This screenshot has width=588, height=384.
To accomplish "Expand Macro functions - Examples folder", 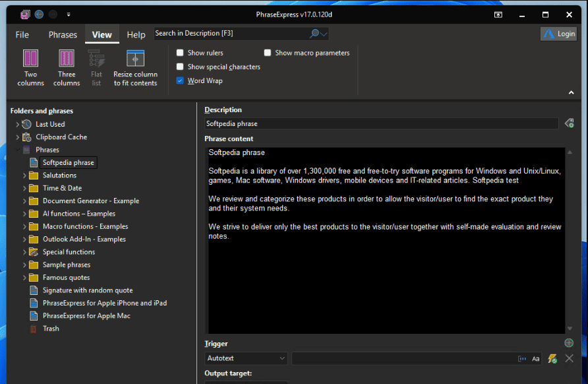I will 24,226.
